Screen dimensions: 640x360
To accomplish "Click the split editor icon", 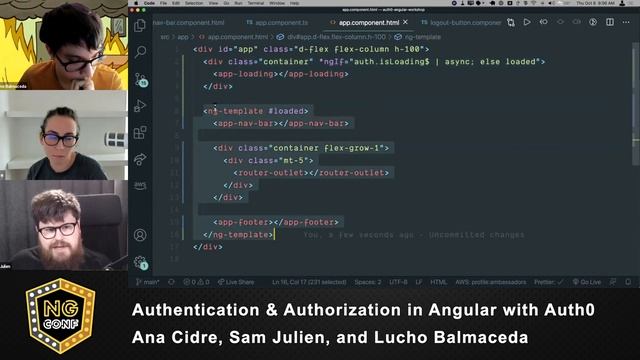I will [610, 22].
